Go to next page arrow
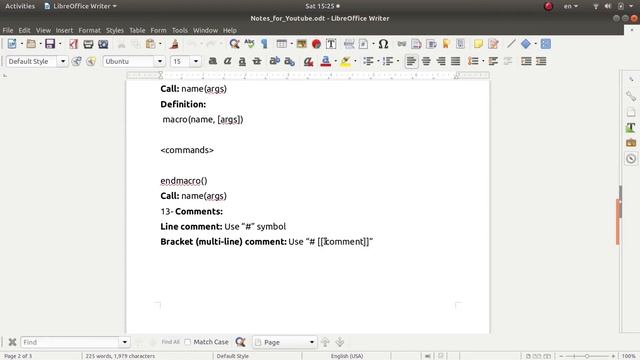 pyautogui.click(x=340, y=342)
